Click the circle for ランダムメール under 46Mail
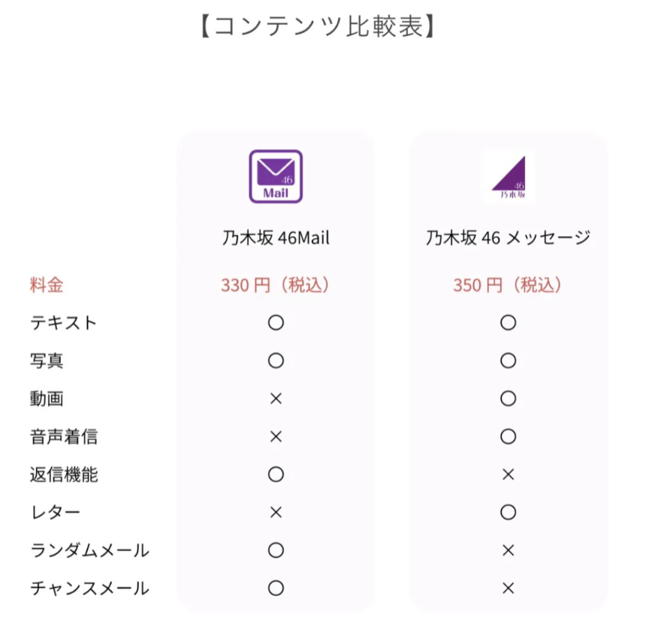 [x=276, y=550]
